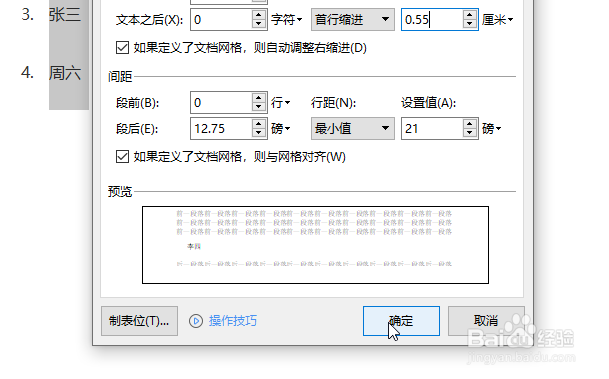Open the 首行缩进 special format dropdown
Screen dimensions: 609x379
tap(353, 19)
